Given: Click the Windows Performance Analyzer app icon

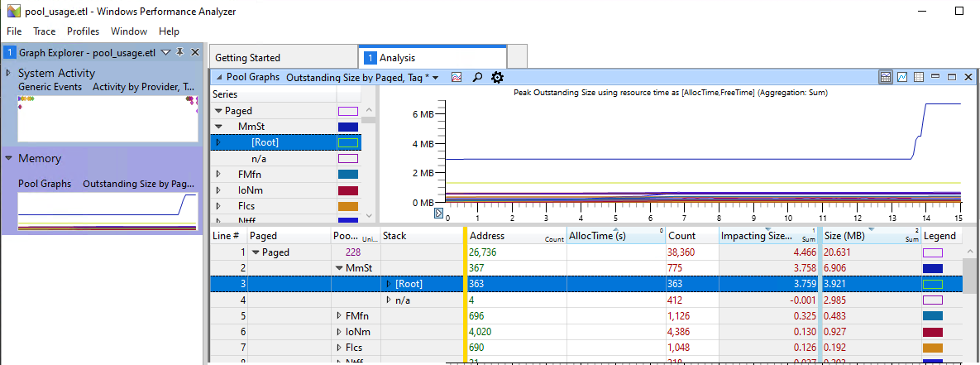Looking at the screenshot, I should click(x=14, y=12).
